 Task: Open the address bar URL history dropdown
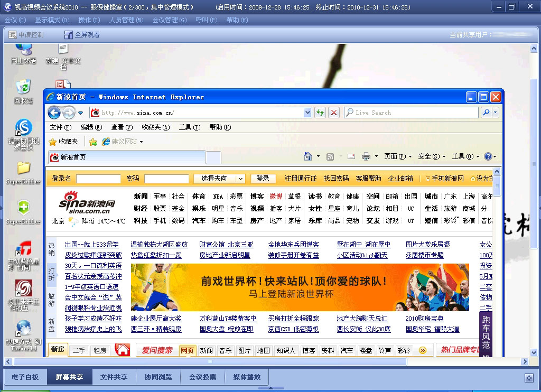(x=308, y=113)
